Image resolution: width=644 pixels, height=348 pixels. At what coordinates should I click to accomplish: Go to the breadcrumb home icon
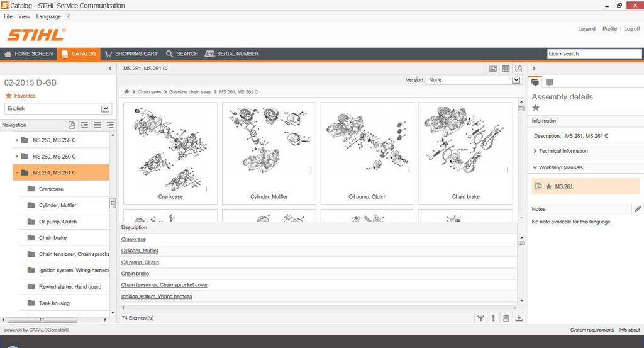point(126,92)
